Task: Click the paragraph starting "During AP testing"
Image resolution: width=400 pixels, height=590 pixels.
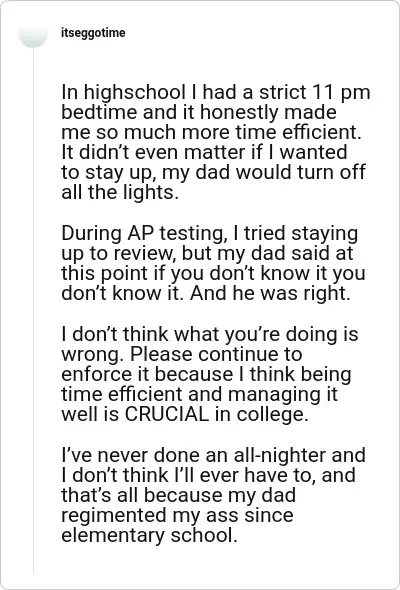Action: pos(213,263)
